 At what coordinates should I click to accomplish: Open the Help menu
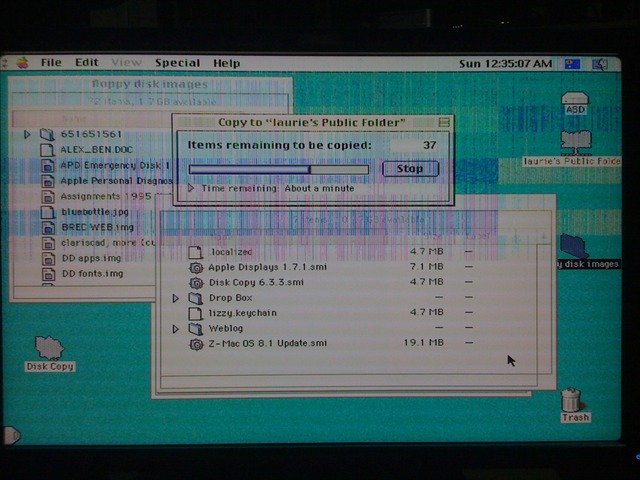[x=227, y=63]
